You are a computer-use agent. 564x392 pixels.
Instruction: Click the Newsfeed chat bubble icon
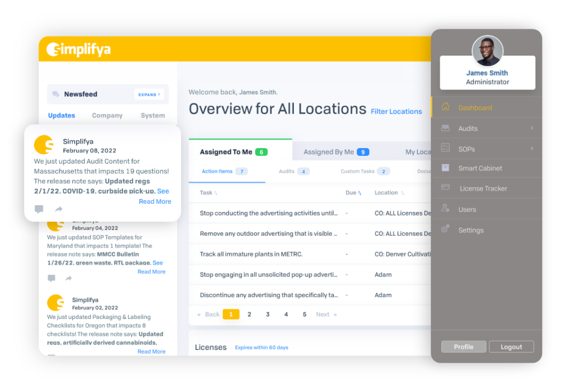click(56, 94)
